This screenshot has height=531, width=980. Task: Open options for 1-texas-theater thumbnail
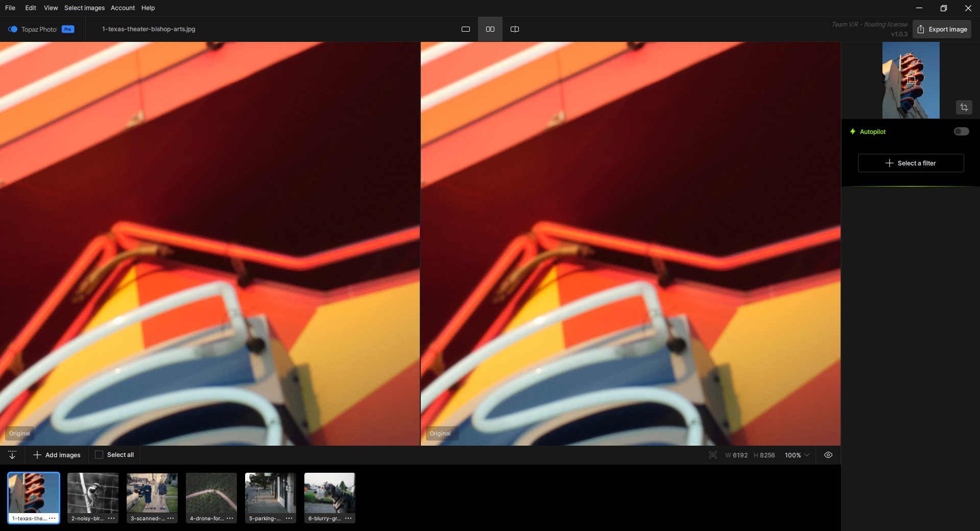point(52,518)
